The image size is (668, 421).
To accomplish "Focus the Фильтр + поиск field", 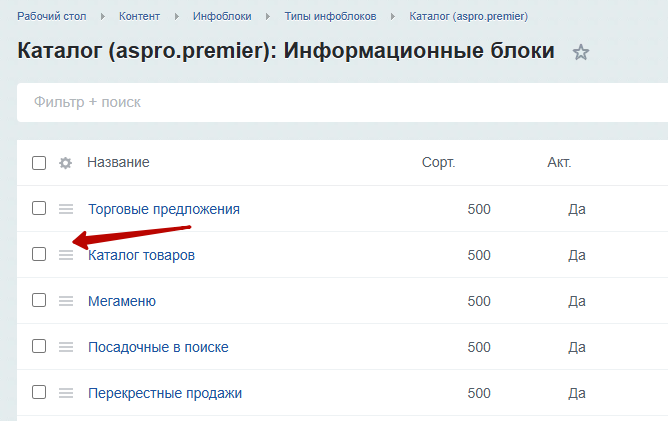I will pos(343,102).
